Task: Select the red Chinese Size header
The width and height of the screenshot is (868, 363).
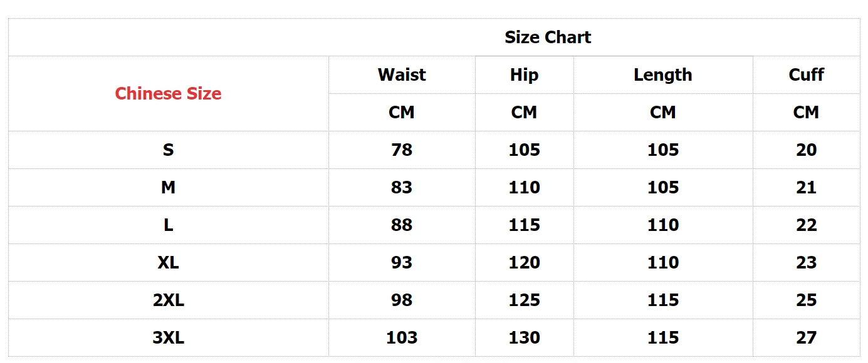Action: (x=168, y=94)
